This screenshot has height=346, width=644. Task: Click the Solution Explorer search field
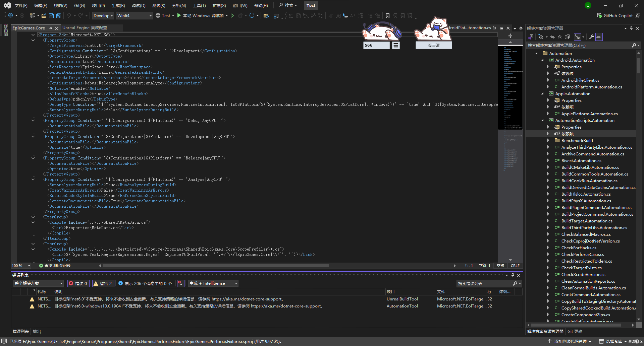(x=578, y=46)
